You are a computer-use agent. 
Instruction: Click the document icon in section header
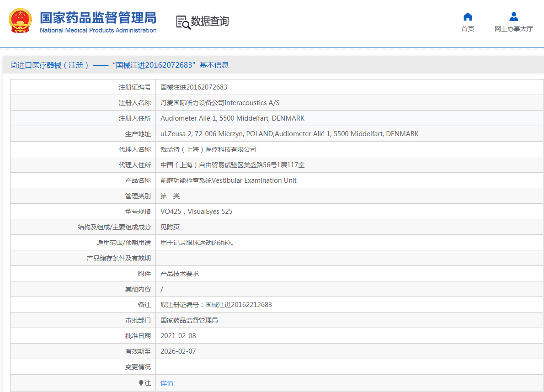(x=13, y=65)
